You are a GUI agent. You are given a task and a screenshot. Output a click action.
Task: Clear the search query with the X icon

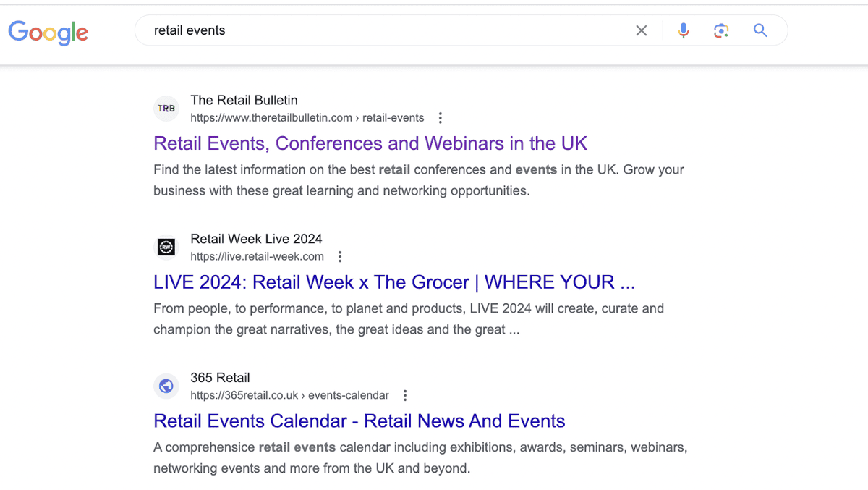click(642, 30)
